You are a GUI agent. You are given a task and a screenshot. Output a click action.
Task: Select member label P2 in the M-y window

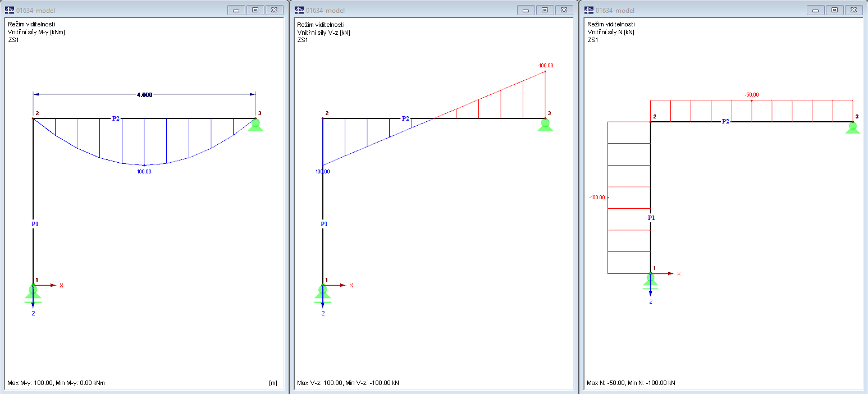(116, 118)
